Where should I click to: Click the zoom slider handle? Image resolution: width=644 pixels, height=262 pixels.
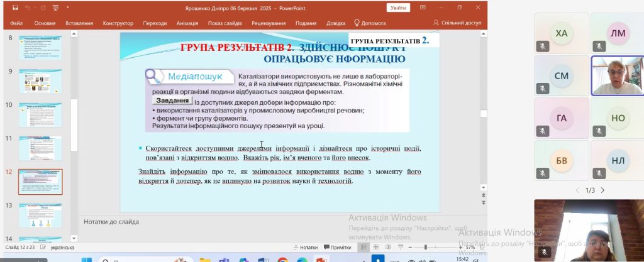tap(426, 248)
